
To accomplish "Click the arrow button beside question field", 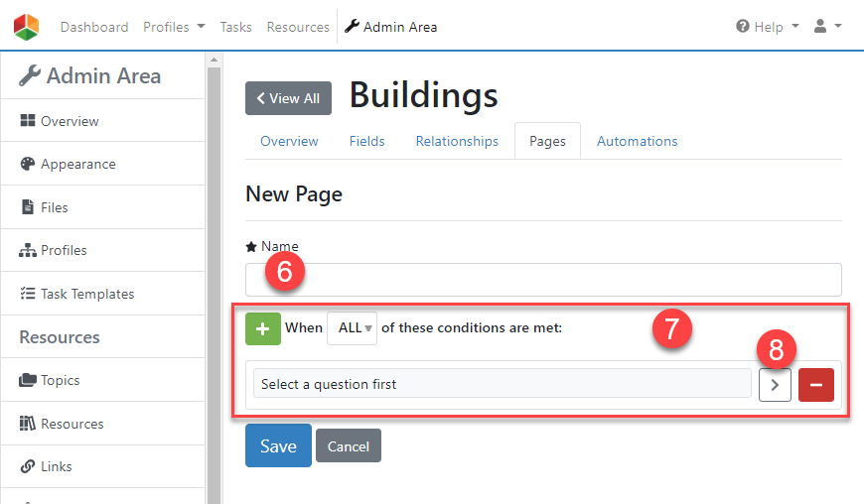I will pyautogui.click(x=775, y=384).
